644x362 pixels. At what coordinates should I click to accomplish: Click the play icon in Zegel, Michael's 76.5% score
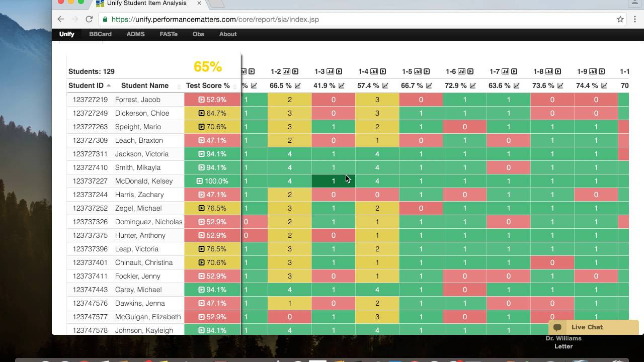pos(201,208)
